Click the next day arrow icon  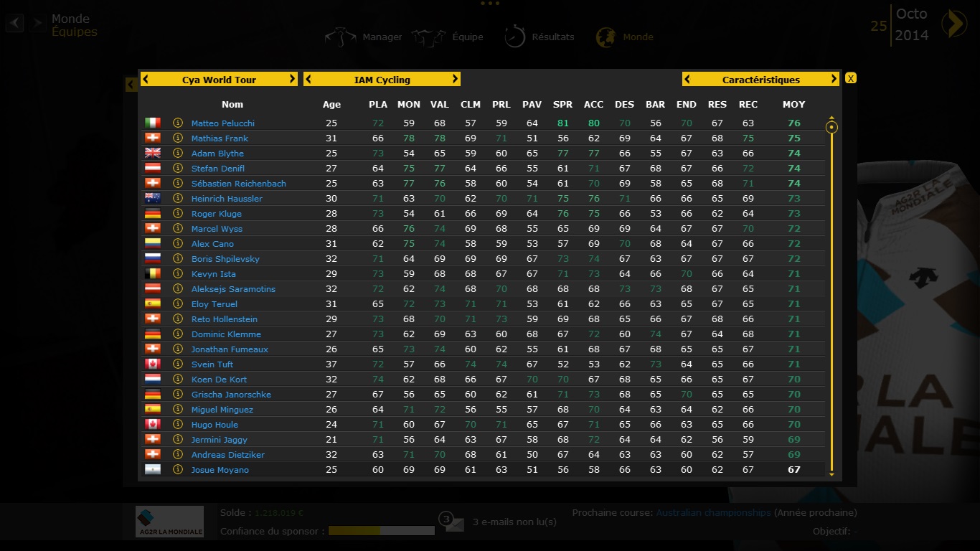[953, 24]
